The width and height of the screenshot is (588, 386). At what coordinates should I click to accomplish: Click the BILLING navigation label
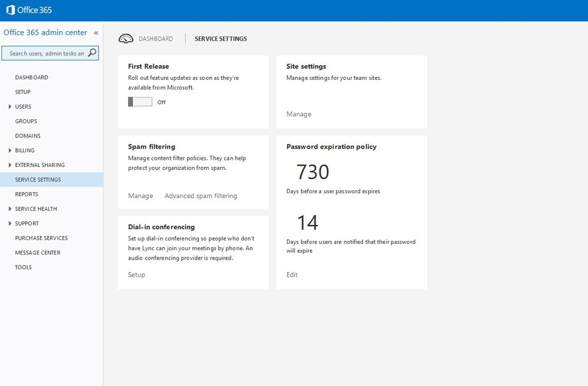coord(25,150)
